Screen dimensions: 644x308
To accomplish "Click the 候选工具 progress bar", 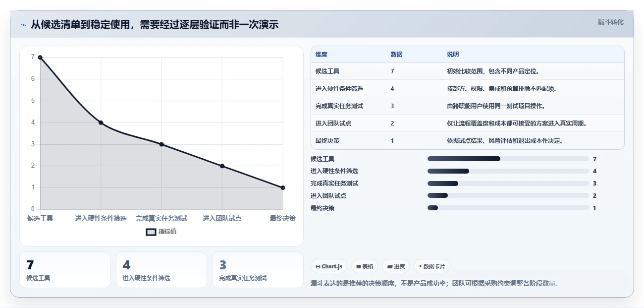I will 508,159.
